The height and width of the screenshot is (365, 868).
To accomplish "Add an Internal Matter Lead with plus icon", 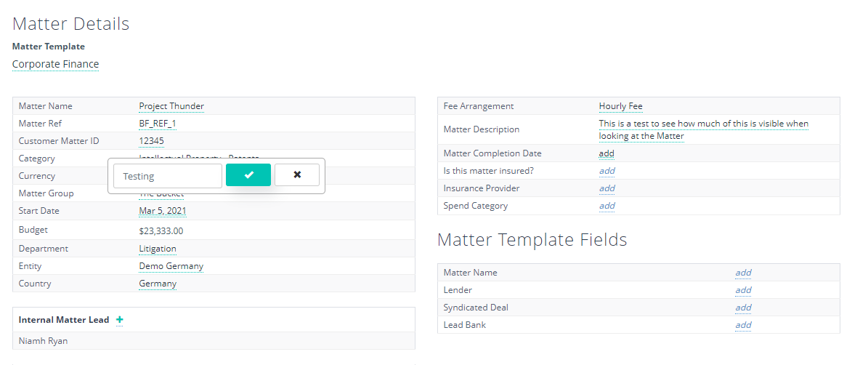I will 119,320.
